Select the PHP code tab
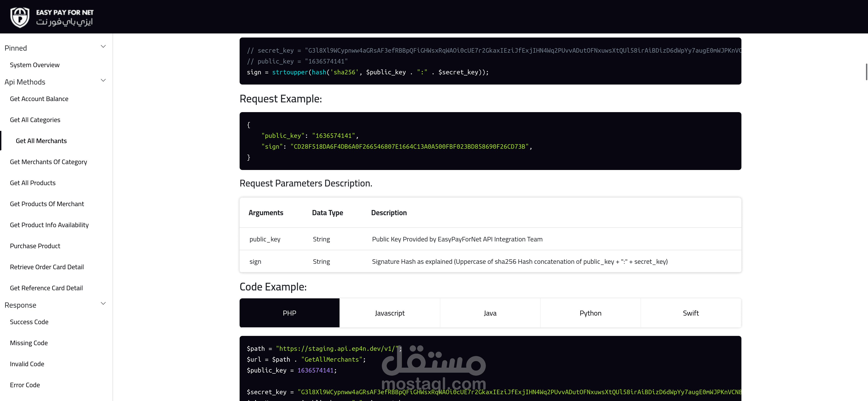The height and width of the screenshot is (401, 868). (x=289, y=313)
